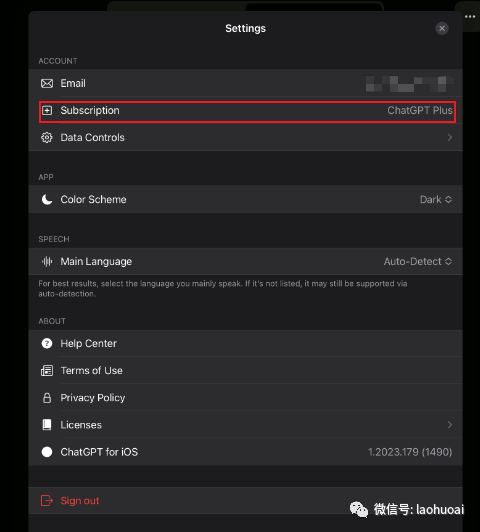The height and width of the screenshot is (532, 480).
Task: Click the ChatGPT for iOS version row
Action: point(246,452)
